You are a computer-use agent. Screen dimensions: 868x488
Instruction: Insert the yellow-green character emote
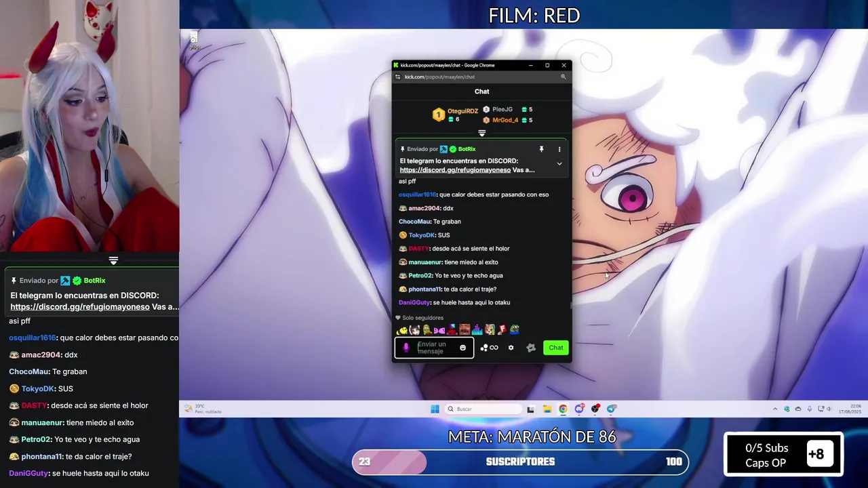pyautogui.click(x=427, y=330)
